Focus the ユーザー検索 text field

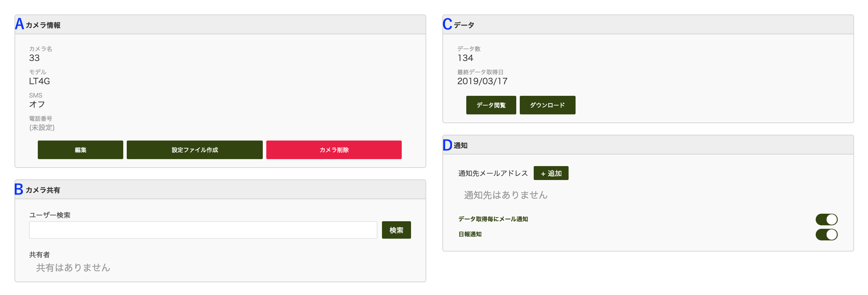pyautogui.click(x=203, y=230)
